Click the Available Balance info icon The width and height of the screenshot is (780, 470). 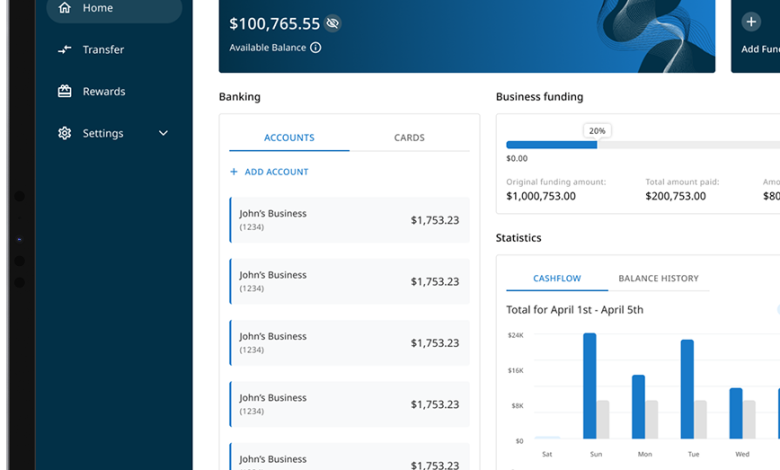316,47
